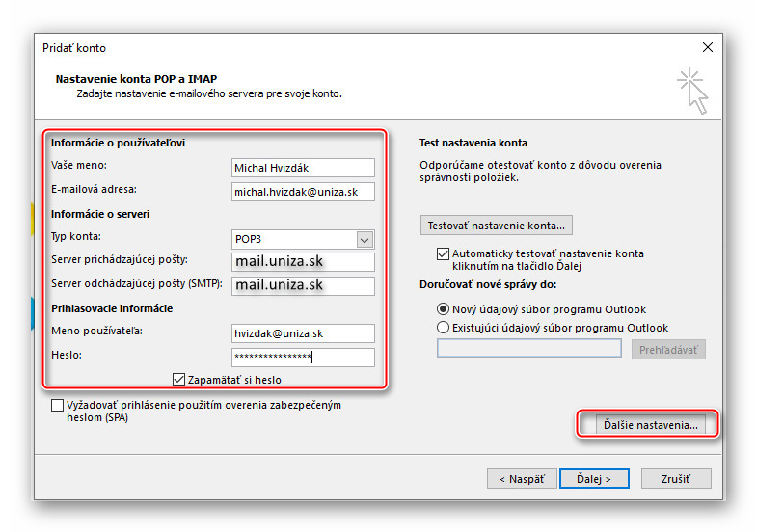Click the Testovať nastavenie konta button

click(x=497, y=226)
